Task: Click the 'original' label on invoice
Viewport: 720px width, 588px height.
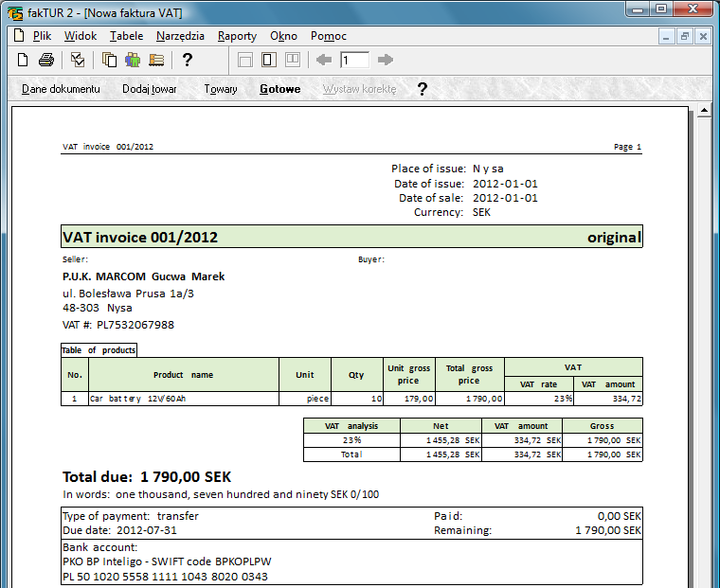Action: click(615, 238)
